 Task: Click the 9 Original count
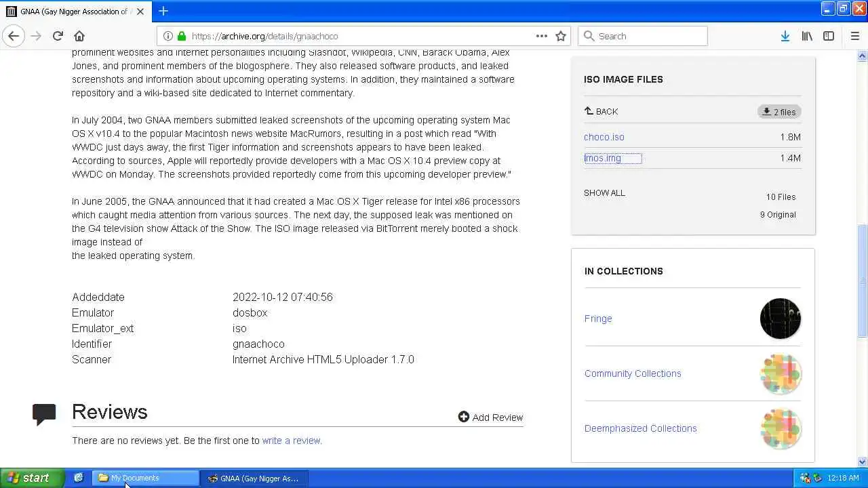[x=778, y=214]
